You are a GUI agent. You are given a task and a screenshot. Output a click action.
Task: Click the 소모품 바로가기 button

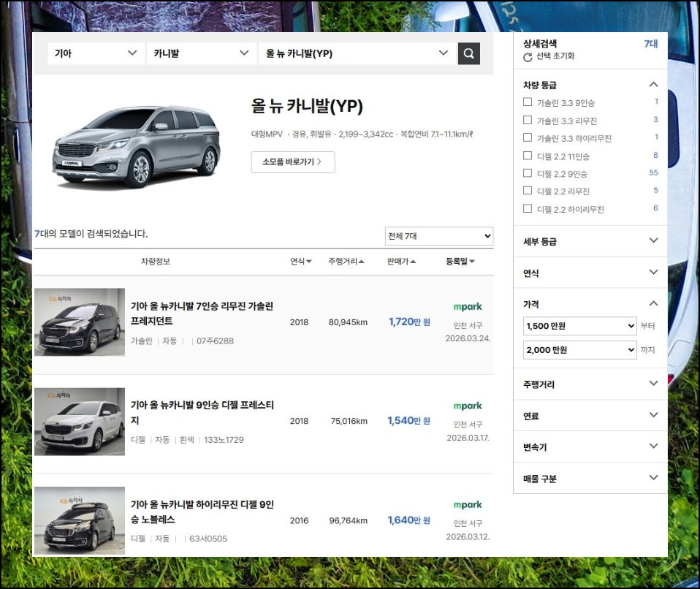pos(293,162)
